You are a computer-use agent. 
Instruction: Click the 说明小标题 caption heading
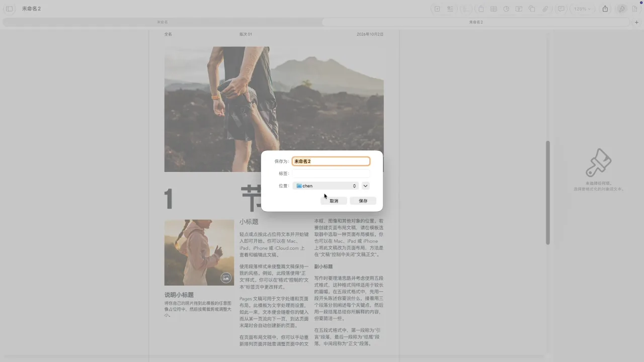tap(179, 295)
